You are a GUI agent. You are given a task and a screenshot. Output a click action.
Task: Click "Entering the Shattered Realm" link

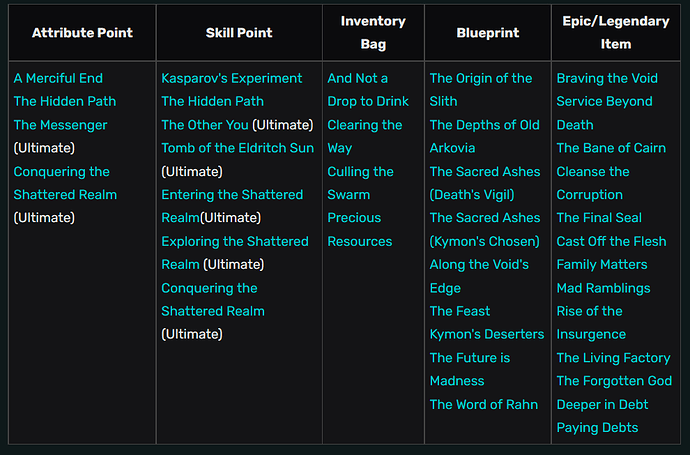(x=231, y=195)
